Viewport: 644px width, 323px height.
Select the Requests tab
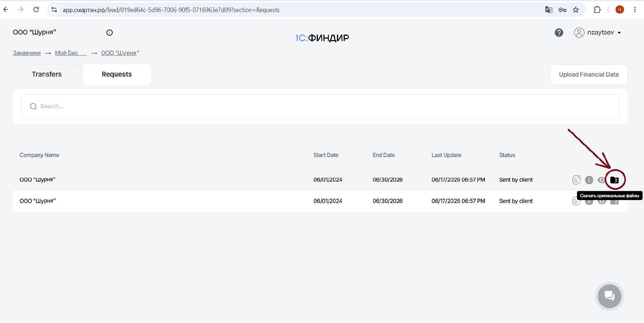[x=117, y=74]
